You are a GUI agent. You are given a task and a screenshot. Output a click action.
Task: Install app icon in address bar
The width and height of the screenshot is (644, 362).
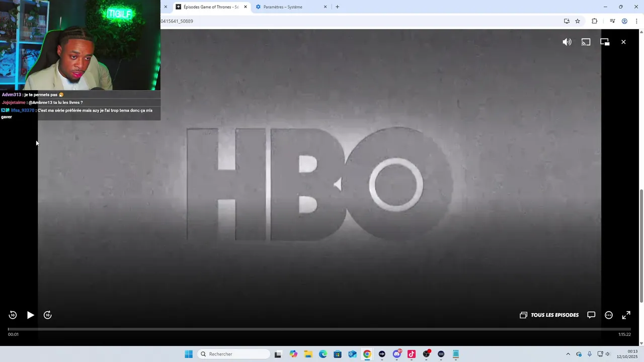(567, 21)
